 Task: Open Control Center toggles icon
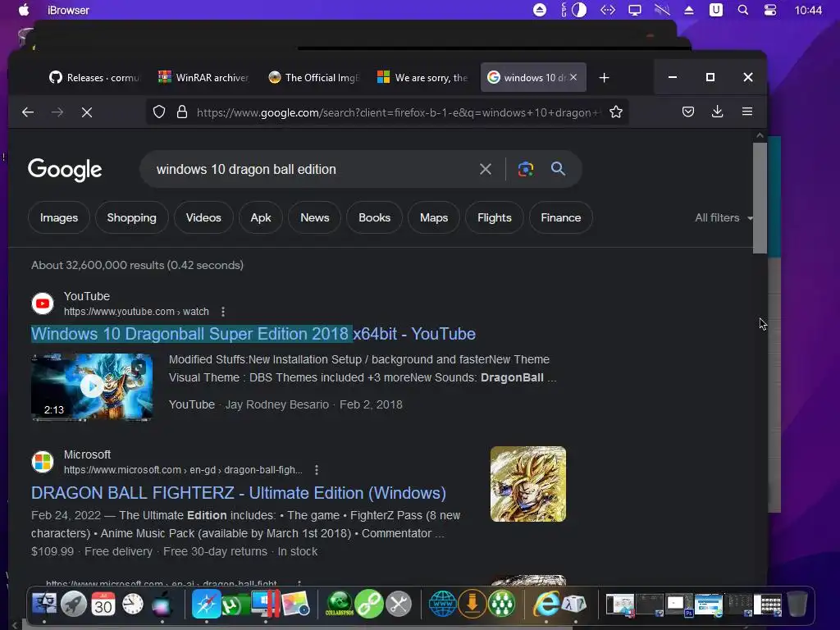coord(769,10)
